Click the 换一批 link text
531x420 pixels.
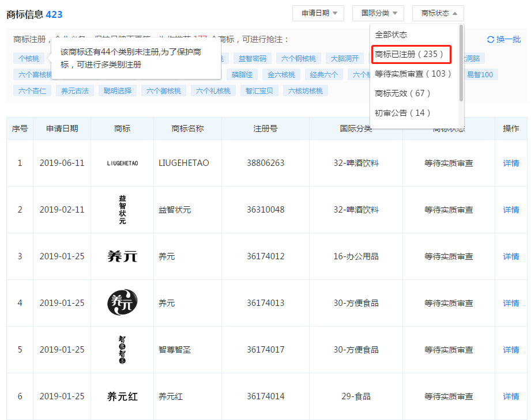(509, 39)
